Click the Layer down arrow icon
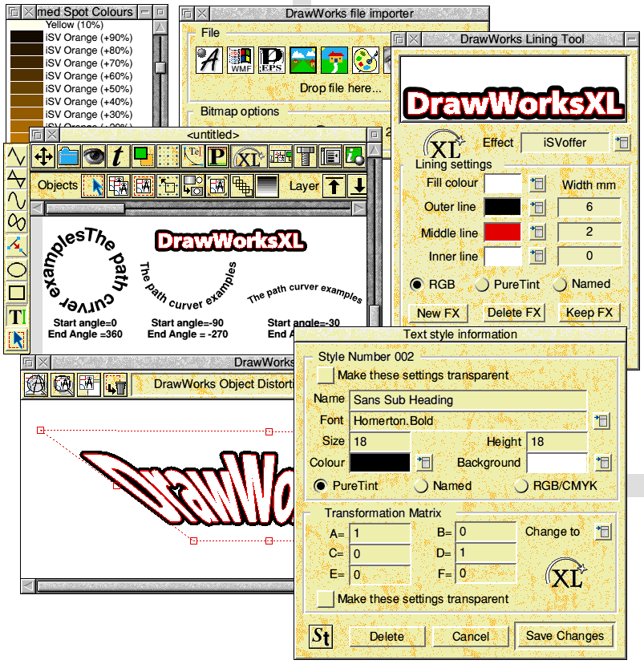The height and width of the screenshot is (664, 644). [358, 186]
